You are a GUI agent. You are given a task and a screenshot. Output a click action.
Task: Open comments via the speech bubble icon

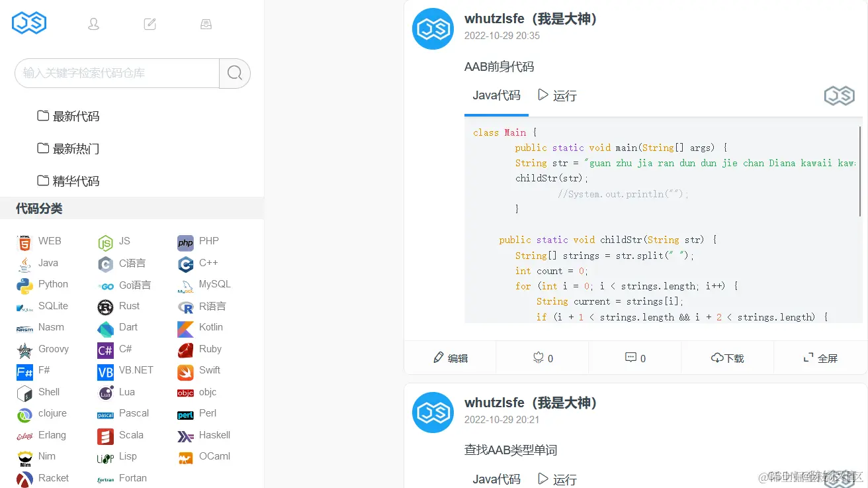coord(630,358)
